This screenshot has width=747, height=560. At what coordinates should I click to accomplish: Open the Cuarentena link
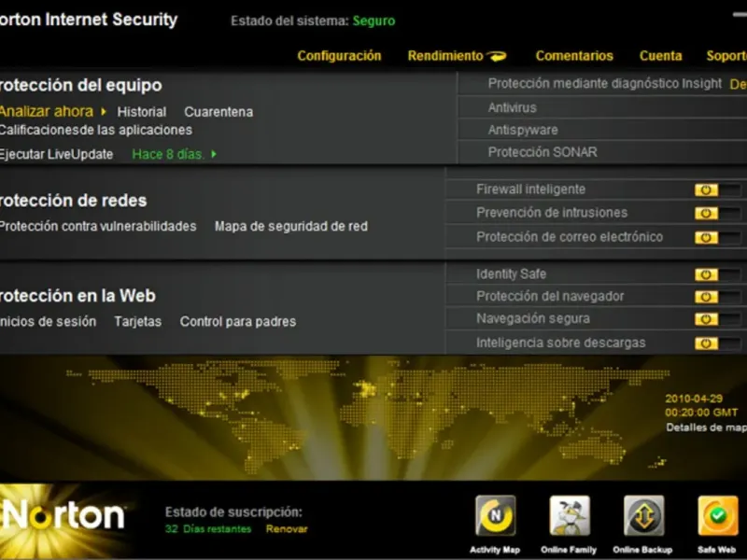(x=218, y=112)
